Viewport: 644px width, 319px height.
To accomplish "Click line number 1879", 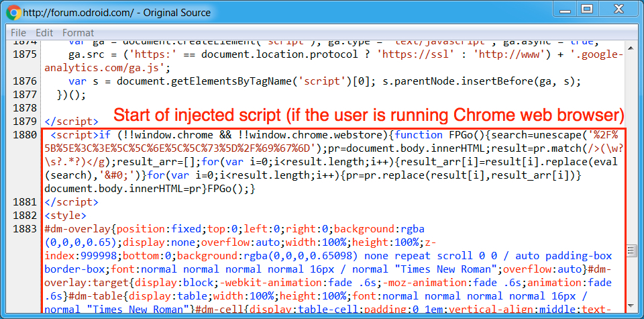I will (x=25, y=122).
